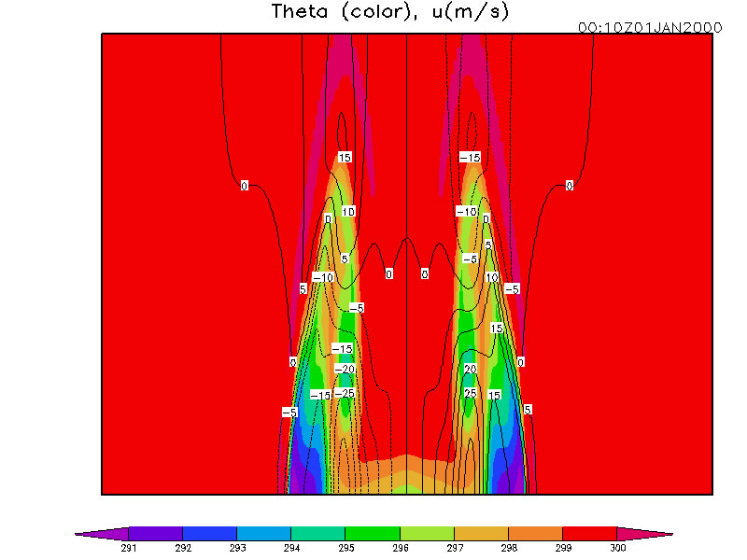
Task: Click the colorbar tick label 294
Action: tap(291, 548)
